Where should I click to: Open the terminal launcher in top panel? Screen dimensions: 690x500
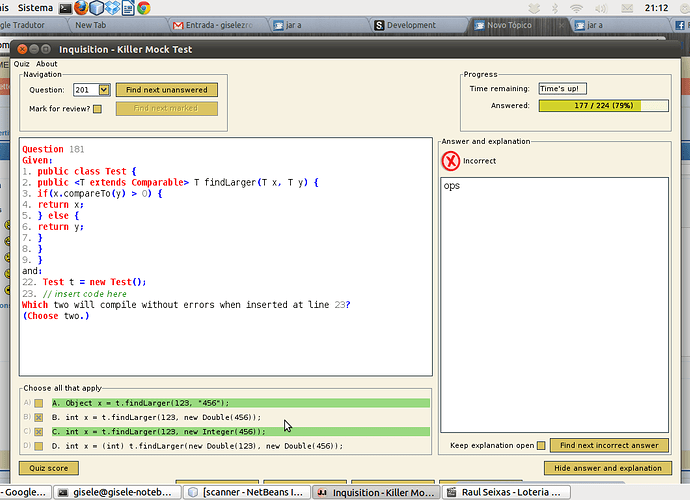pos(64,7)
